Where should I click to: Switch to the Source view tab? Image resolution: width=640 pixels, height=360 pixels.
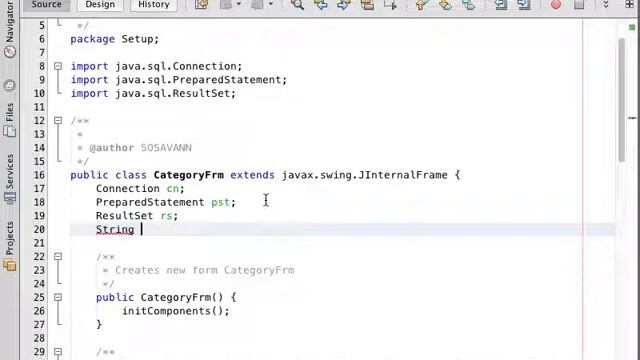click(x=46, y=5)
